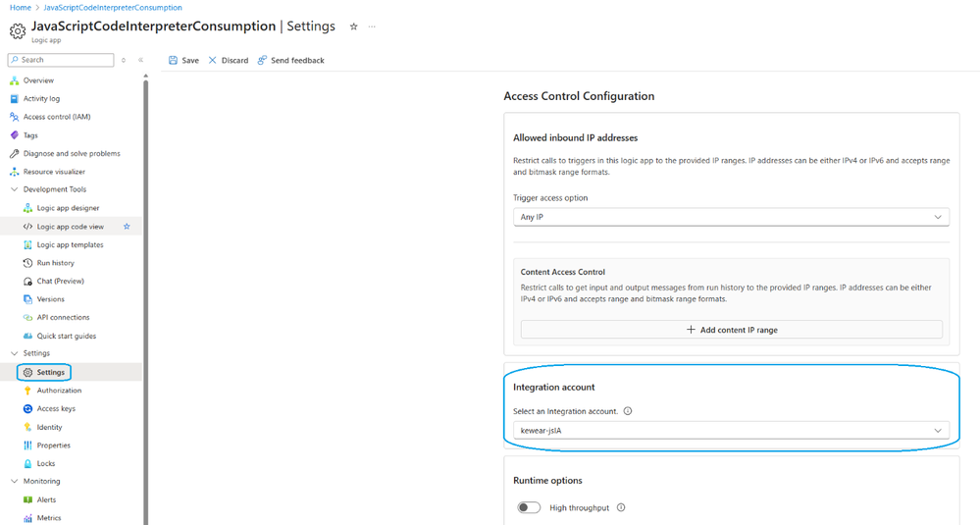
Task: Collapse the sidebar with double chevron
Action: tap(140, 60)
